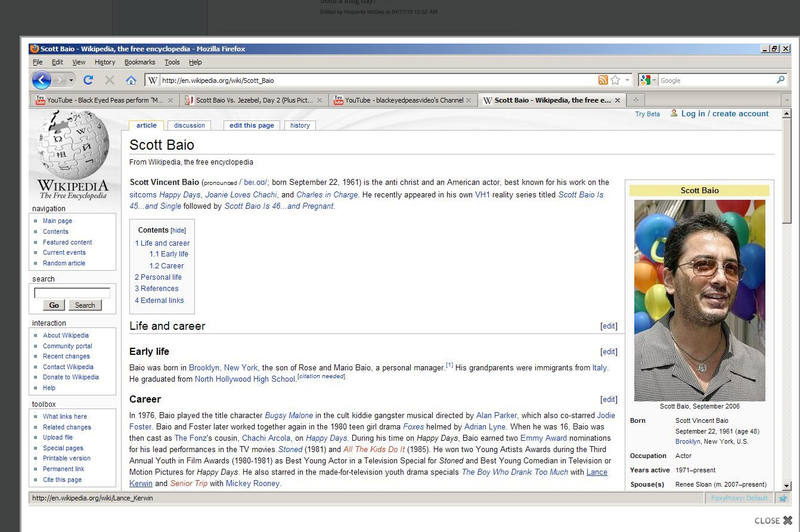The width and height of the screenshot is (800, 532).
Task: Click the Go button
Action: click(54, 305)
